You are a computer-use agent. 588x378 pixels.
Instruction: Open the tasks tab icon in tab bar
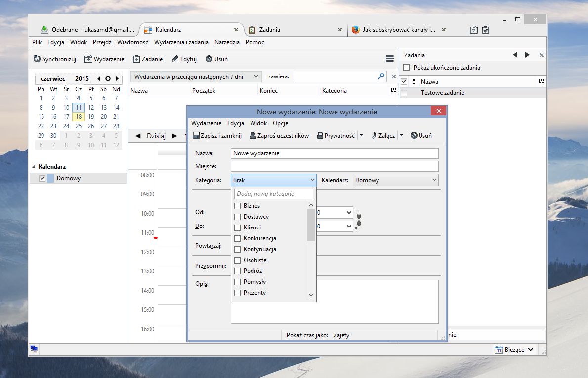click(x=486, y=30)
